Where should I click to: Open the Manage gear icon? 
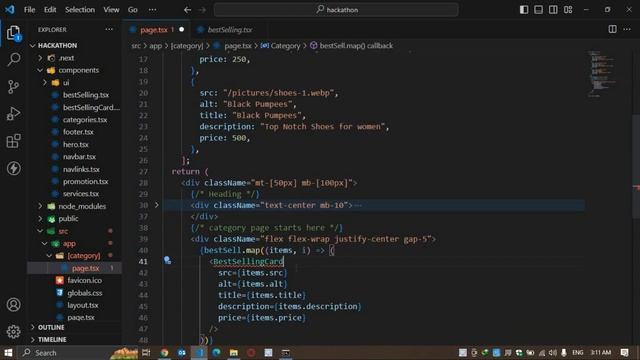pos(13,331)
